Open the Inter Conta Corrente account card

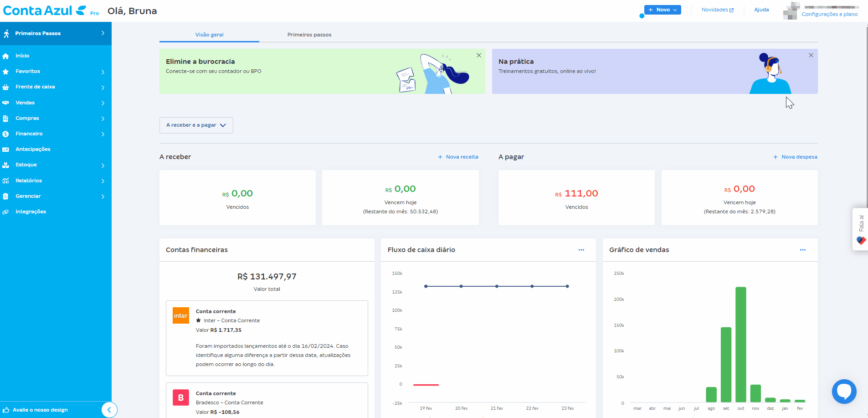click(267, 338)
